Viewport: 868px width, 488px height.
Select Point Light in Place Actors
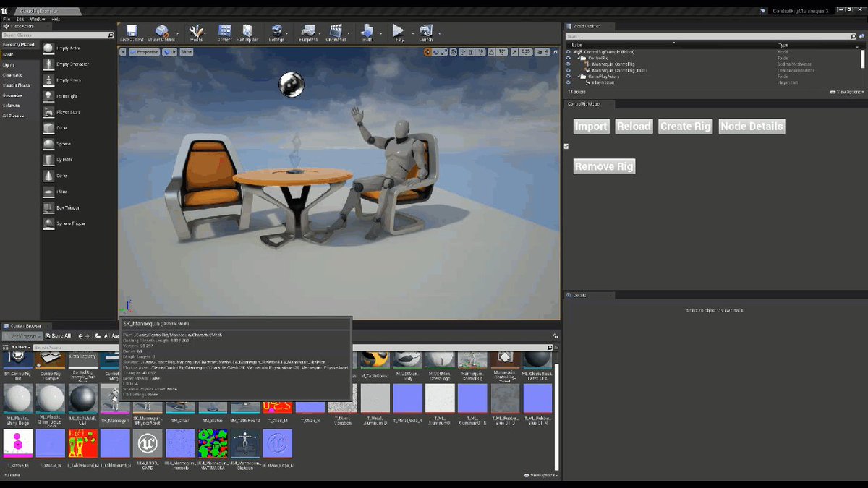[78, 96]
